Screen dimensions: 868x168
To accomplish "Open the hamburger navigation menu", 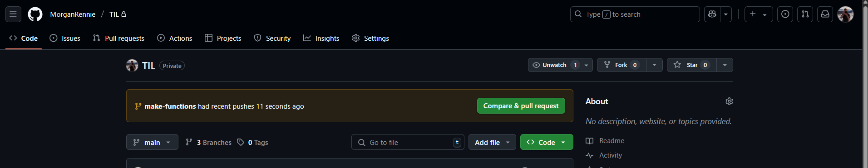I will (x=13, y=14).
